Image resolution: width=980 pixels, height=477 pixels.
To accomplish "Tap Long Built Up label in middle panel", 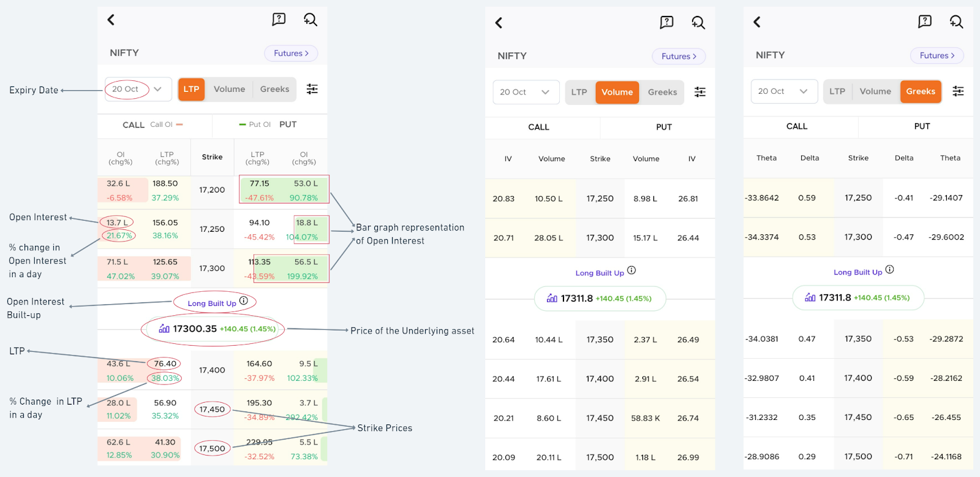I will point(600,273).
